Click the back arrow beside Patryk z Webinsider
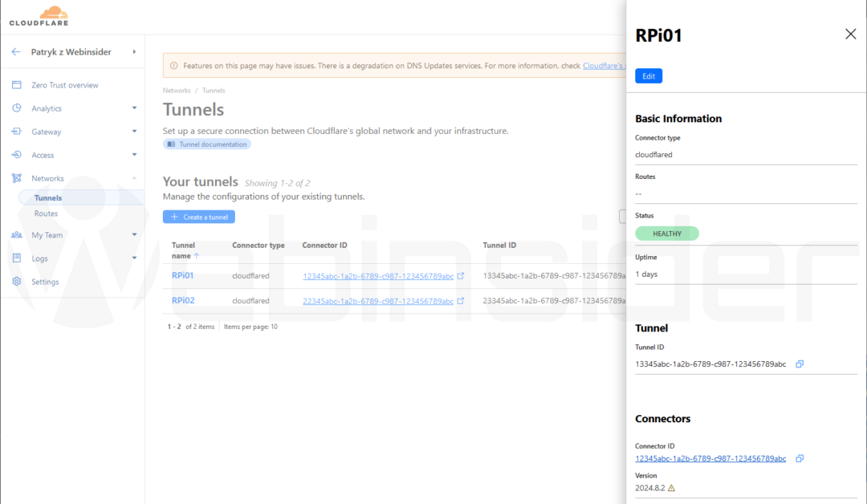The height and width of the screenshot is (504, 867). (x=16, y=51)
